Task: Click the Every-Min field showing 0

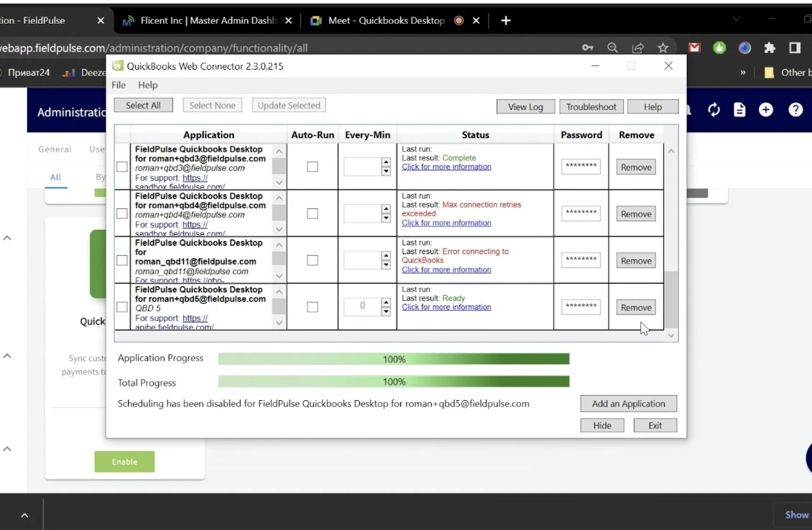Action: click(362, 307)
